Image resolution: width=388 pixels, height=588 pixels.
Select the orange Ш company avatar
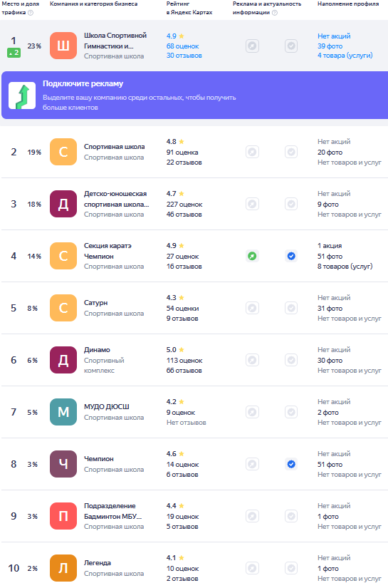(63, 46)
